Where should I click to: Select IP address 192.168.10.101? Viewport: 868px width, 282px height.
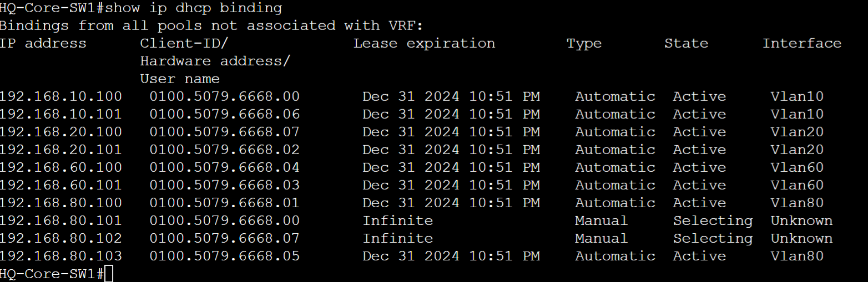(x=60, y=114)
